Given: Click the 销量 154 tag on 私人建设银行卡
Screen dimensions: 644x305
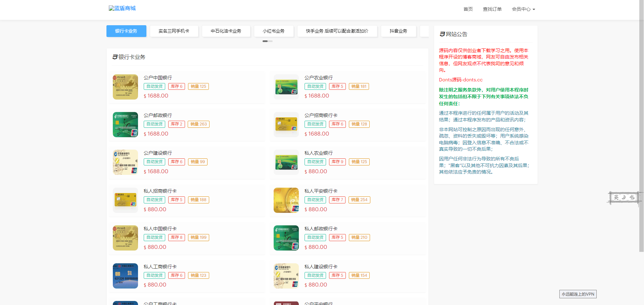Looking at the screenshot, I should tap(359, 275).
